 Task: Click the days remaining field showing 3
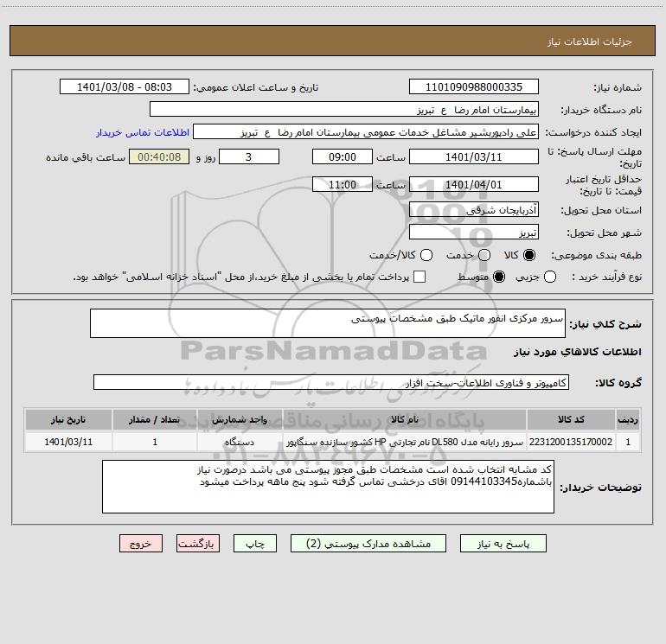pyautogui.click(x=249, y=156)
